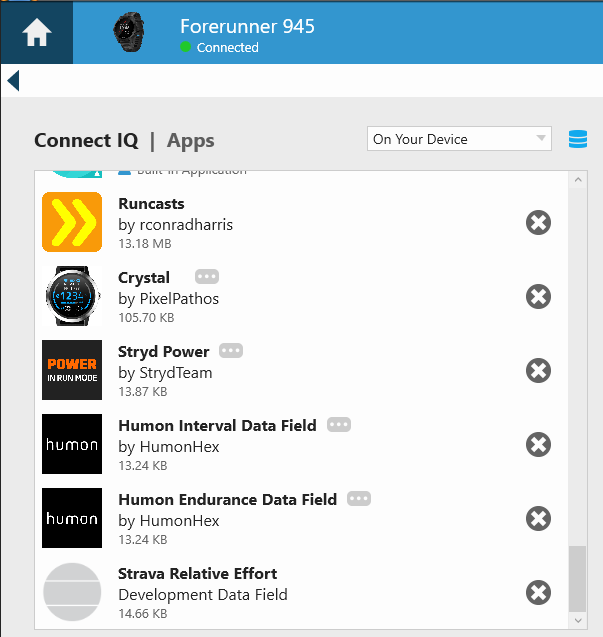The width and height of the screenshot is (603, 637).
Task: Click the scrollbar up arrow
Action: pos(576,179)
